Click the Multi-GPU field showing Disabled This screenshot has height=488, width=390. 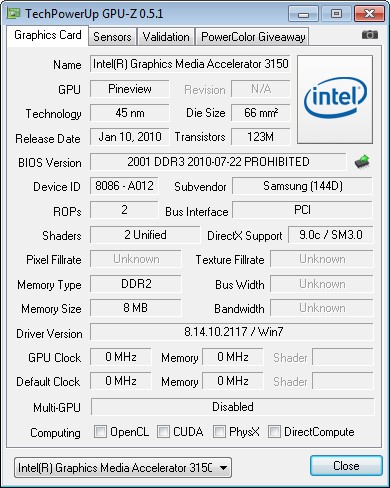tap(232, 407)
